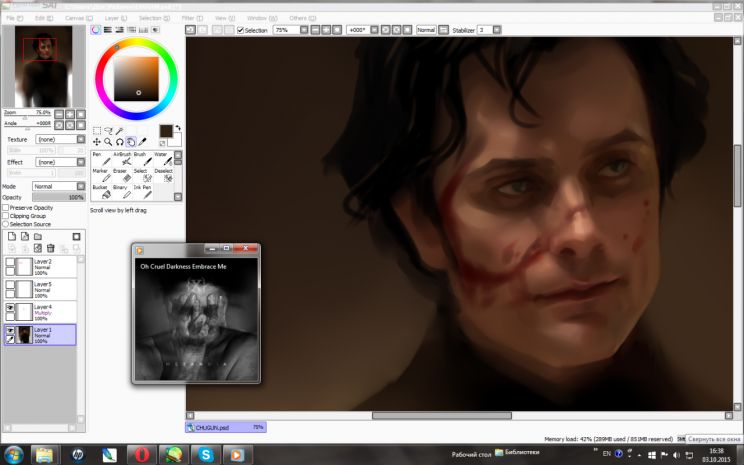
Task: Click the Normal blend mode button in toolbar
Action: coord(426,30)
